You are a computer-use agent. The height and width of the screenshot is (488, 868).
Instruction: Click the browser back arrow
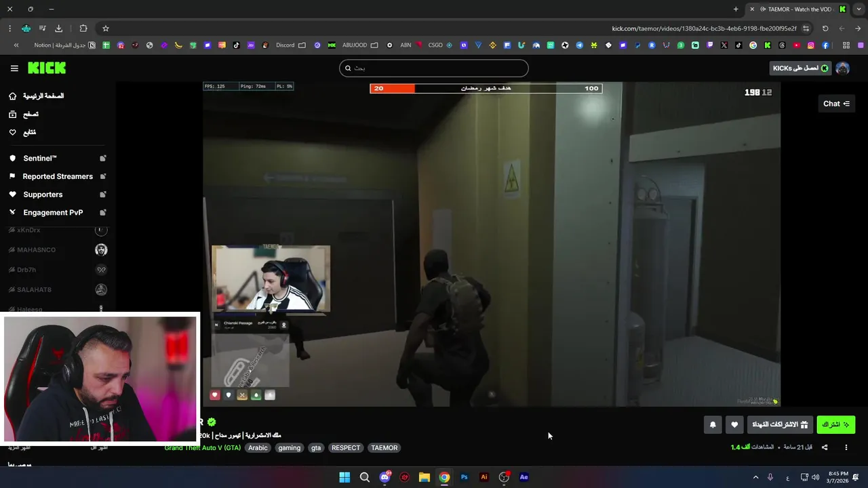point(858,28)
